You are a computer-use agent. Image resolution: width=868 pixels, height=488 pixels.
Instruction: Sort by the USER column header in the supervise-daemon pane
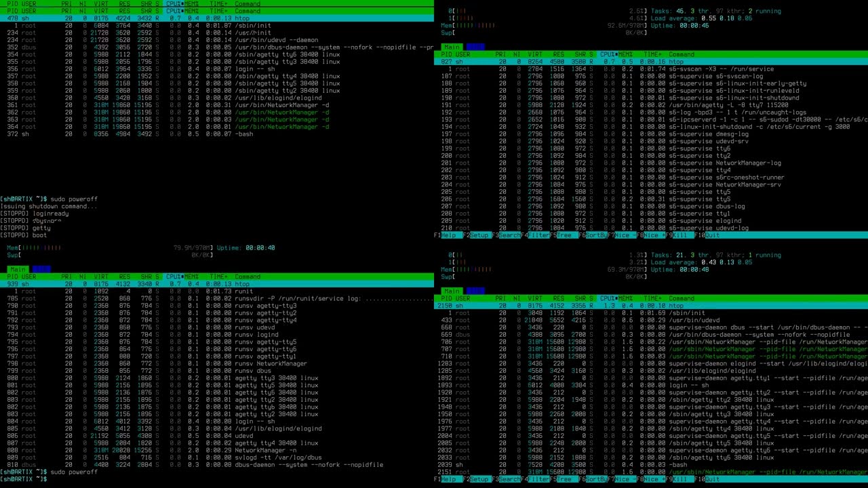click(x=463, y=298)
